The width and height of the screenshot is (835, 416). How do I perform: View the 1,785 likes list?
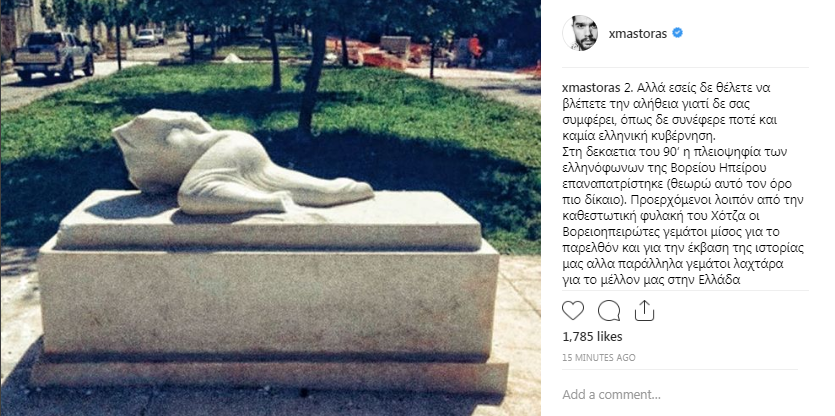[x=592, y=337]
